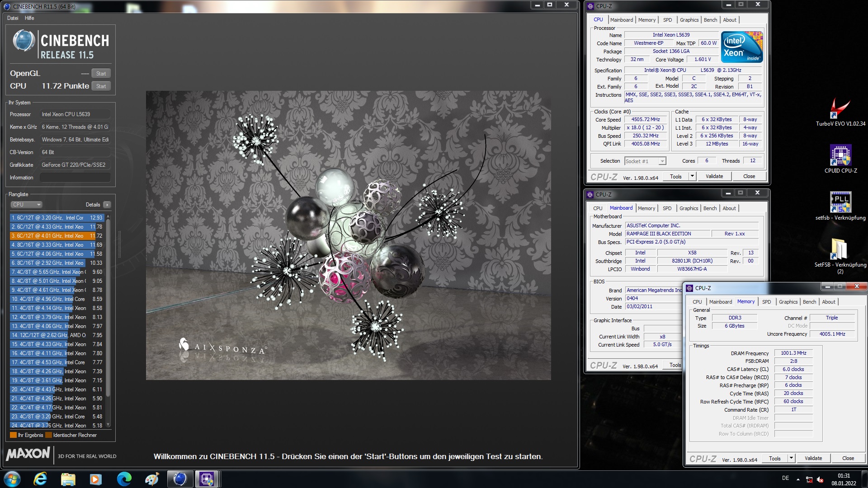Click Validate in top CPU-Z window
This screenshot has width=868, height=488.
tap(714, 177)
